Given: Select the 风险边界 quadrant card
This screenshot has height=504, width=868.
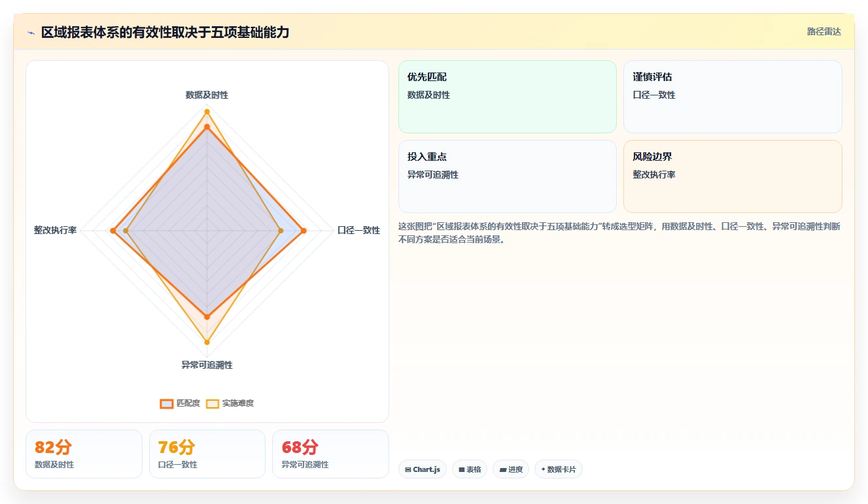Looking at the screenshot, I should tap(733, 176).
